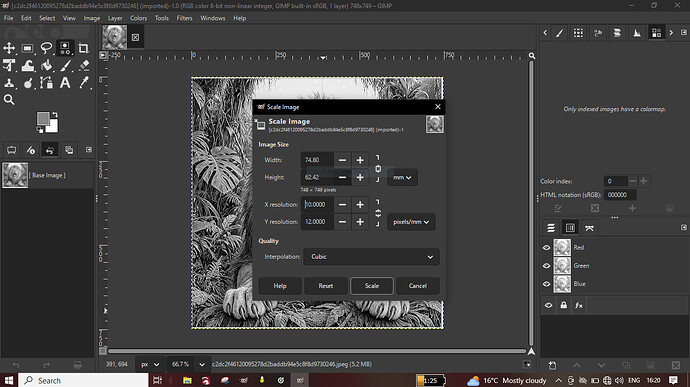
Task: Cancel the Scale Image dialog
Action: pos(418,286)
